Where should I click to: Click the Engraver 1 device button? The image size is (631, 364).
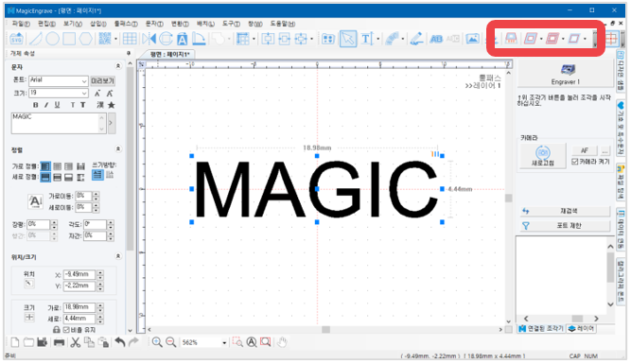[566, 75]
